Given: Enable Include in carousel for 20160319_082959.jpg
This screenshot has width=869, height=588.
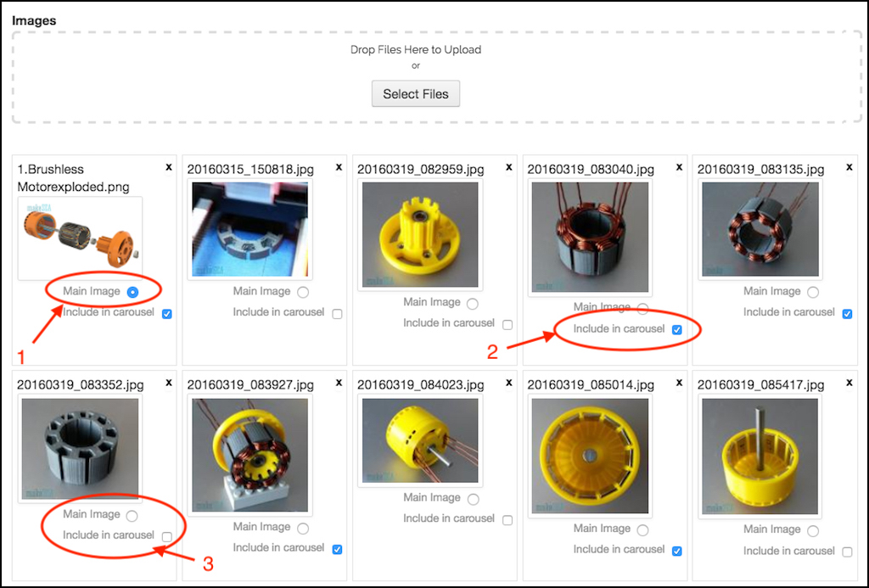Looking at the screenshot, I should [x=507, y=324].
